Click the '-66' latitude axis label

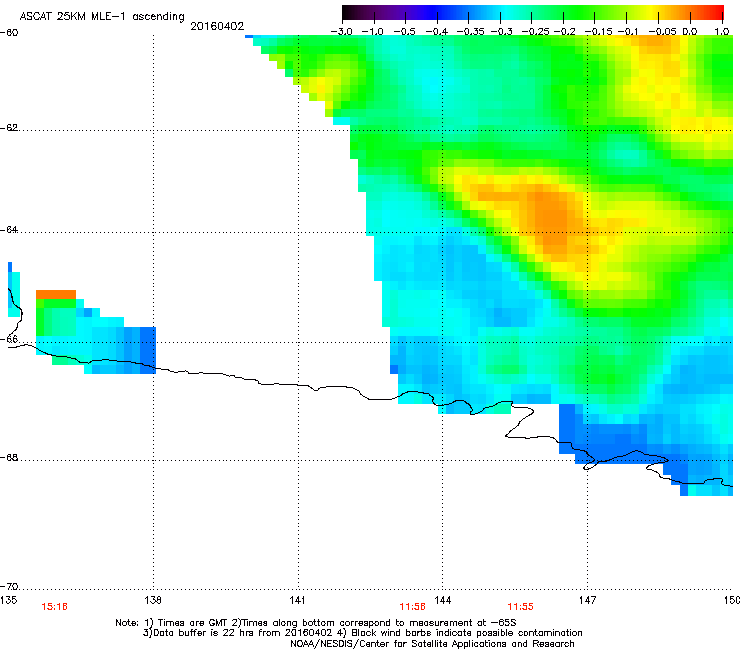pyautogui.click(x=9, y=339)
